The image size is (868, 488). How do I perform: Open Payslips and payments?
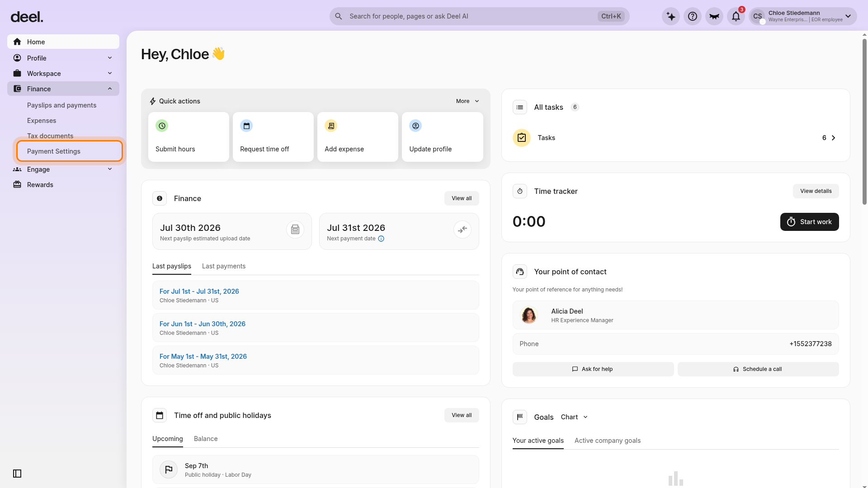click(x=61, y=105)
